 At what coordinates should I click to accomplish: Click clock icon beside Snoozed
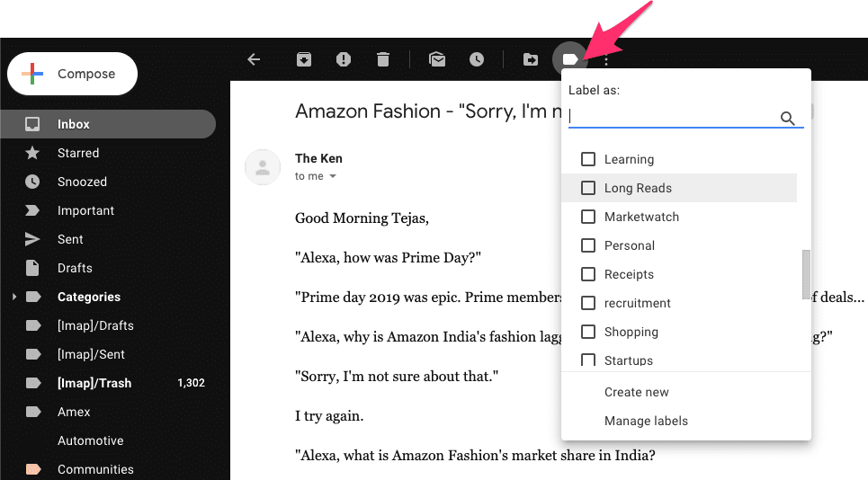coord(32,182)
